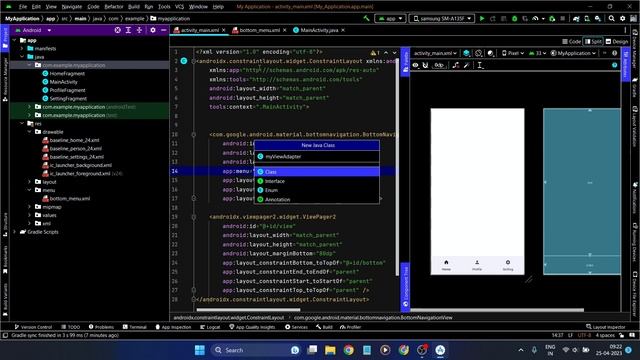
Task: Click the Collapse All icon in Project panel
Action: tap(139, 30)
